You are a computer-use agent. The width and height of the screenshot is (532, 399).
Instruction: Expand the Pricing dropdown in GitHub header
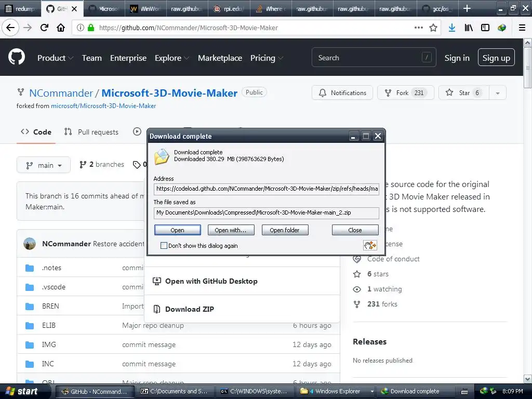tap(267, 58)
